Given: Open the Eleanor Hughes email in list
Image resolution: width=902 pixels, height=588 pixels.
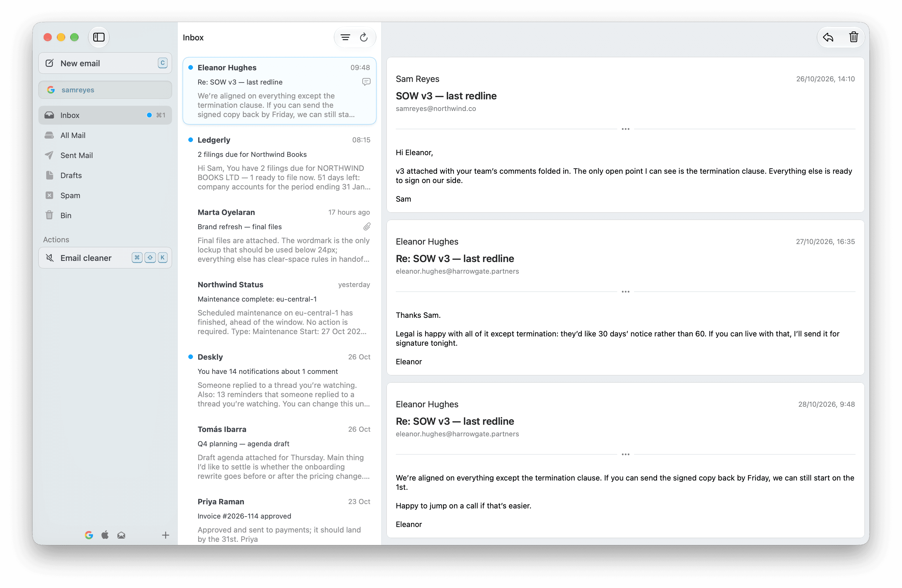Looking at the screenshot, I should pos(279,91).
